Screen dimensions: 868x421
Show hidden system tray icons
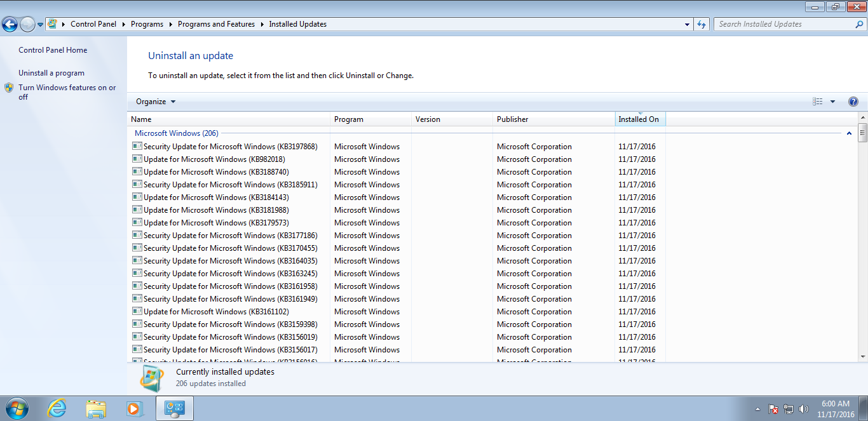[x=757, y=409]
